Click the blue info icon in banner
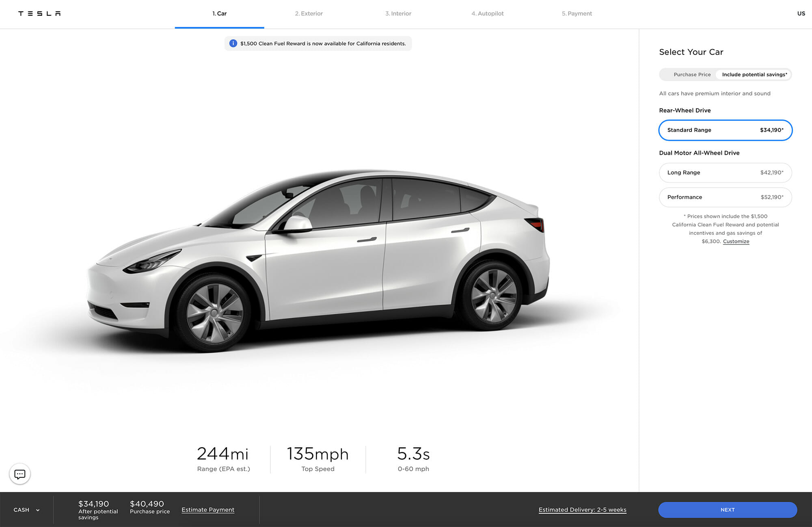 click(233, 43)
